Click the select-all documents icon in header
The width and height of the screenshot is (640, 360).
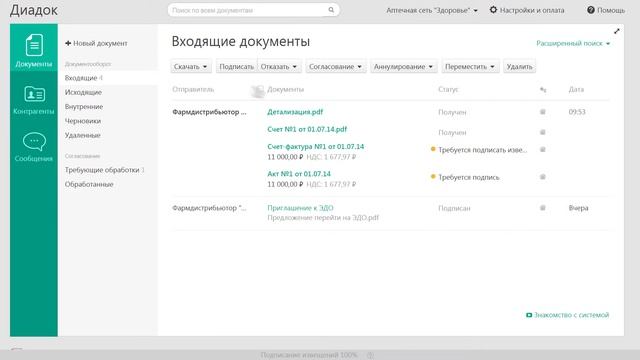pos(258,91)
